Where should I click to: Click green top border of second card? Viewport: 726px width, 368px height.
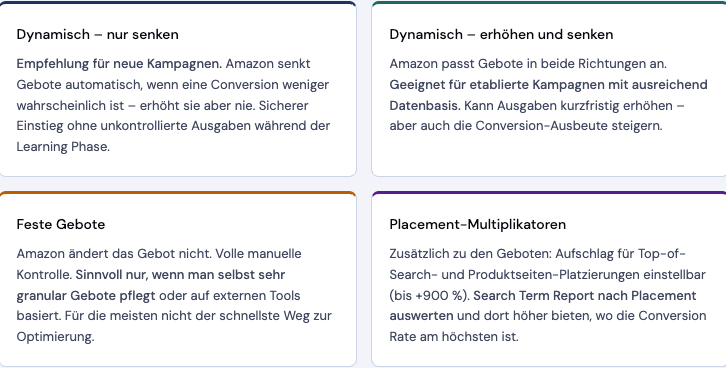(549, 3)
